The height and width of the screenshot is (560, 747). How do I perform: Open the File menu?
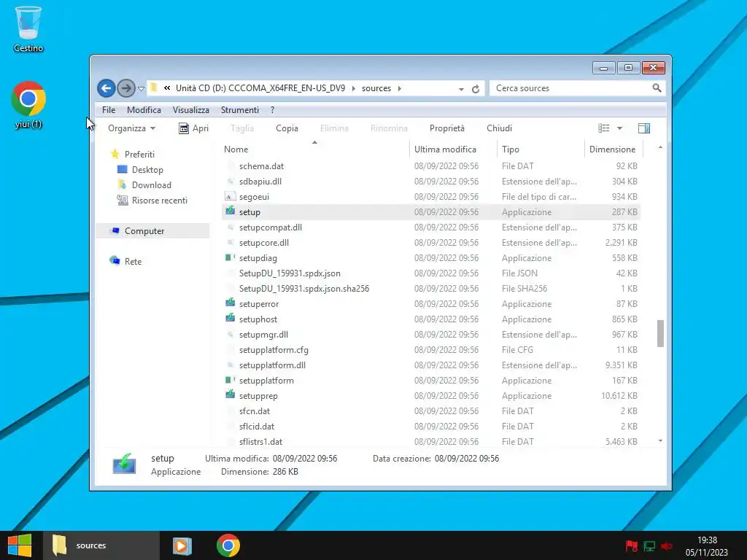tap(109, 110)
